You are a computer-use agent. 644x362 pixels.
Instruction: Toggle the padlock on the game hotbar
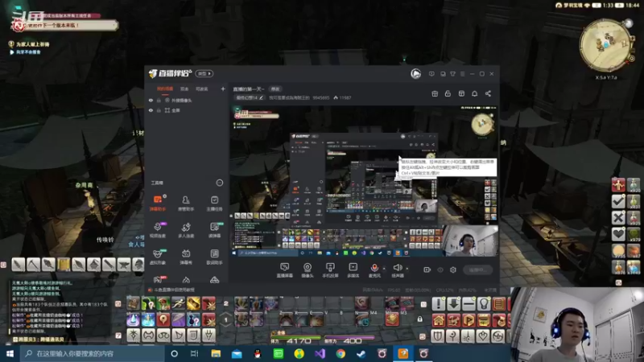[419, 319]
